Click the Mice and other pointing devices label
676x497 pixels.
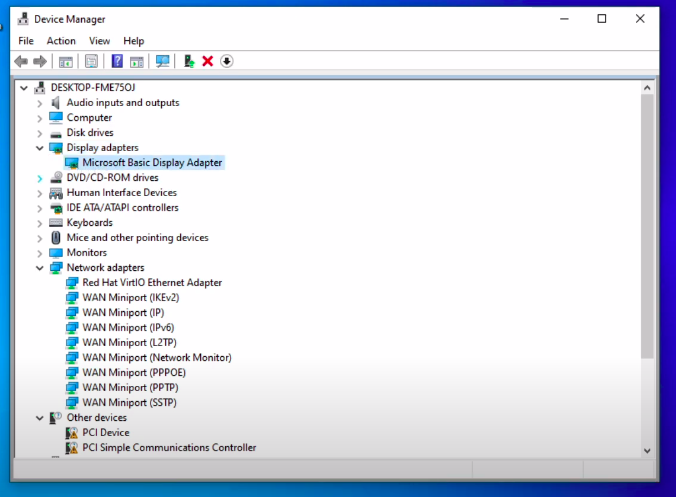tap(138, 238)
